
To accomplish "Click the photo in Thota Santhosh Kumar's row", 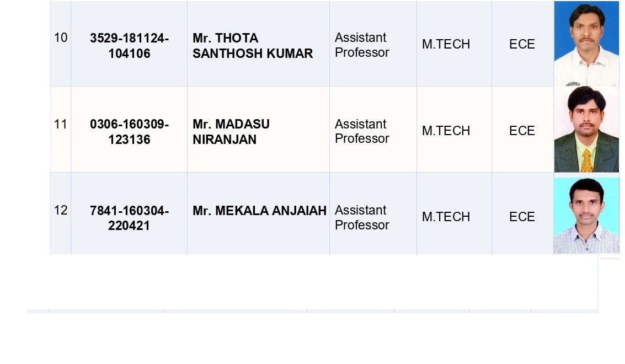I will pos(586,44).
